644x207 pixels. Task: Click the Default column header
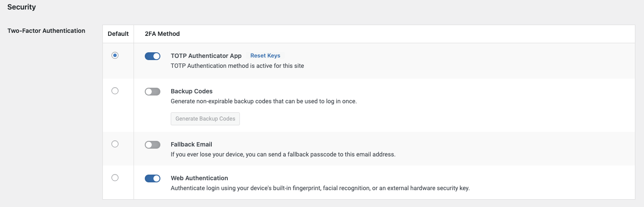[x=118, y=34]
